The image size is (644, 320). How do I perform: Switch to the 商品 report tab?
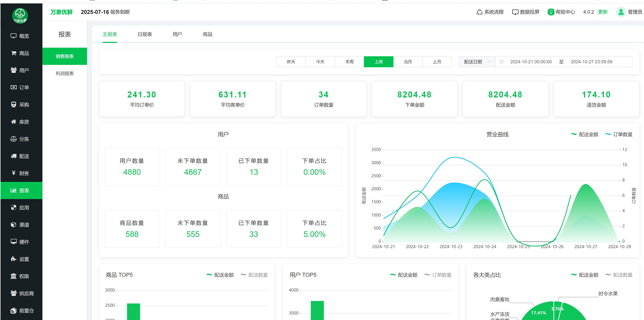(207, 34)
